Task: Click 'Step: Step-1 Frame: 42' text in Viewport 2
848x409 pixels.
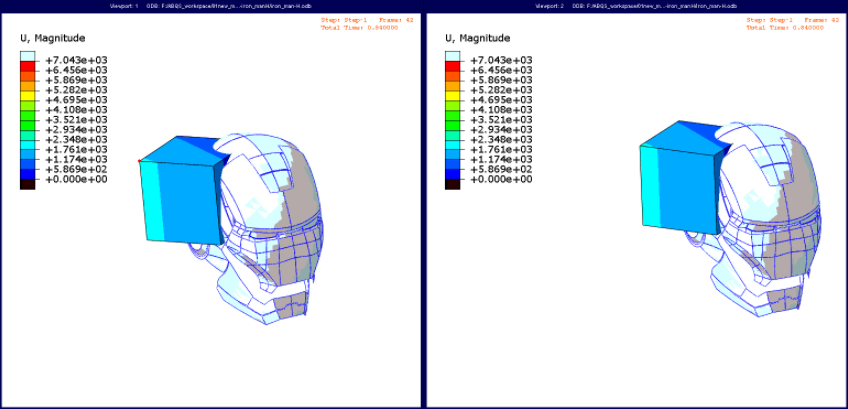Action: [793, 20]
